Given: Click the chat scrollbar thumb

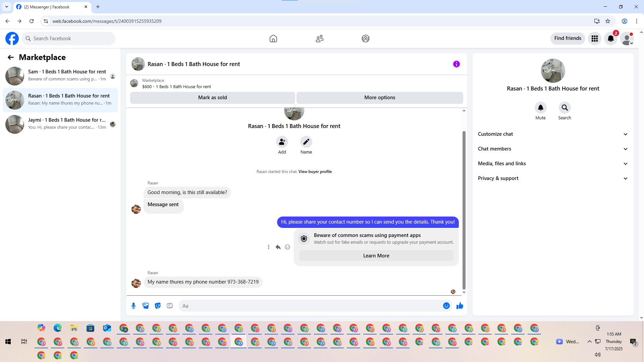Looking at the screenshot, I should (x=464, y=210).
